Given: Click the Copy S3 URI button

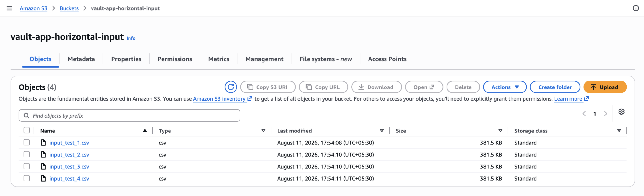Looking at the screenshot, I should pyautogui.click(x=268, y=87).
